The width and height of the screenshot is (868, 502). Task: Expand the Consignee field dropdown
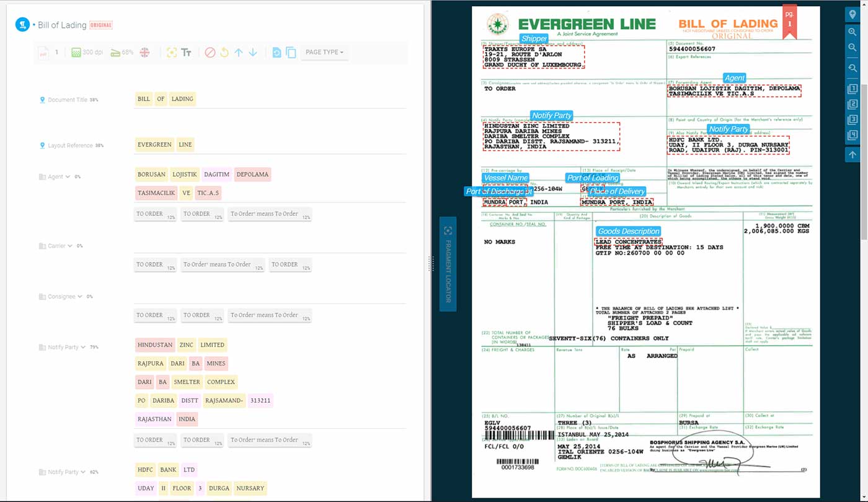(x=80, y=297)
